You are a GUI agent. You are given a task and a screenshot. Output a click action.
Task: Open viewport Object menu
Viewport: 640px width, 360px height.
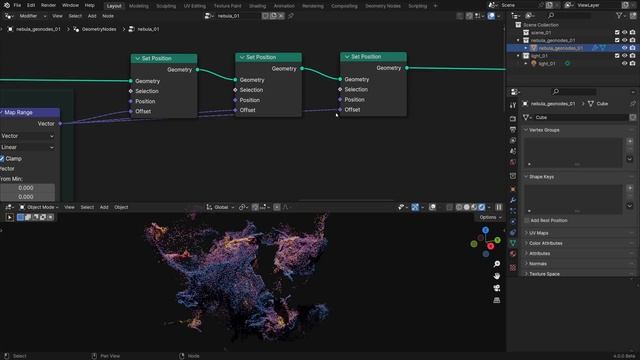pyautogui.click(x=121, y=207)
